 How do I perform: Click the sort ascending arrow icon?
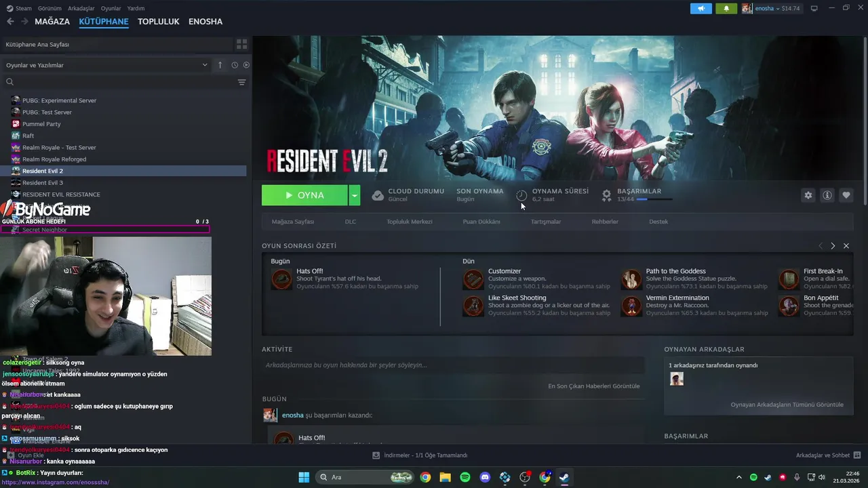click(x=220, y=65)
